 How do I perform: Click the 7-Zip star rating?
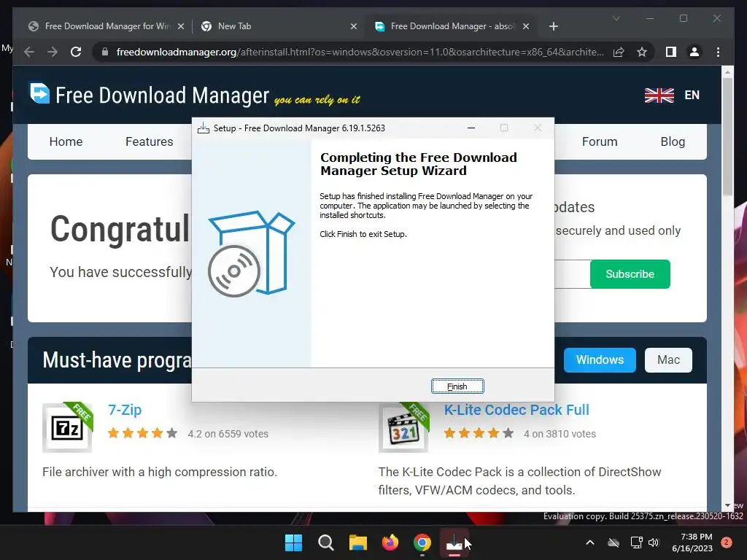tap(142, 433)
